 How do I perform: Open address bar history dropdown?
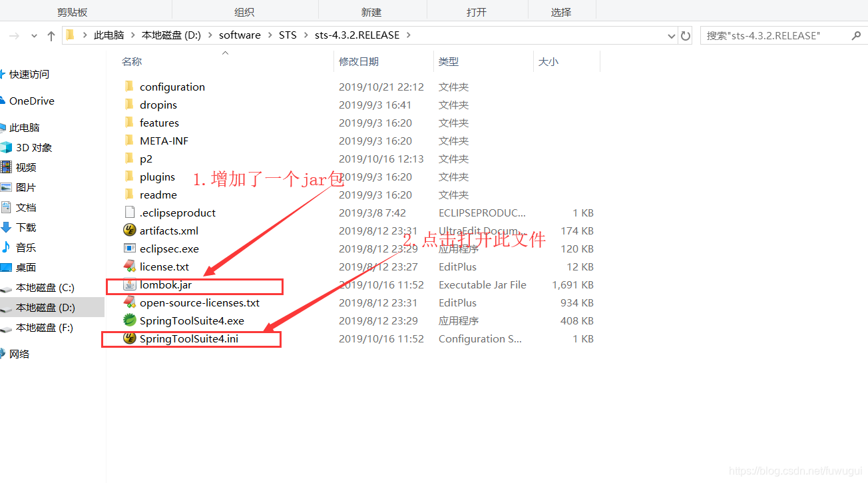tap(670, 35)
